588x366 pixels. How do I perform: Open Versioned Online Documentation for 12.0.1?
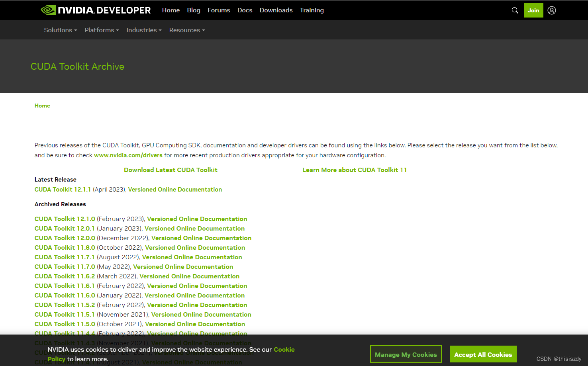(x=194, y=229)
